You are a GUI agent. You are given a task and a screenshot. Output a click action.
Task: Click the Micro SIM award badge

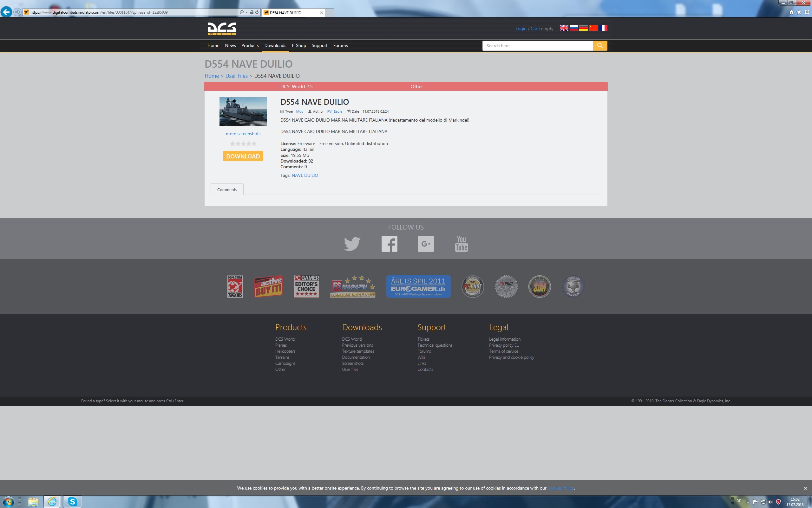(x=540, y=287)
